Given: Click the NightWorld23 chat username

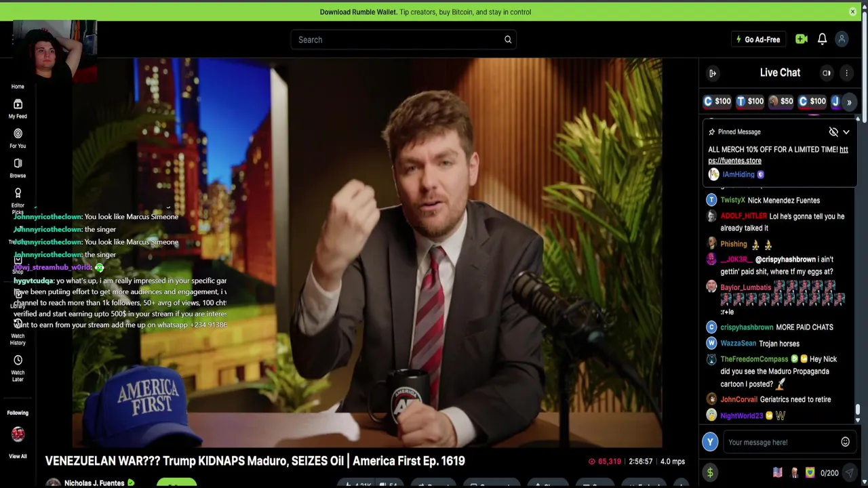Looking at the screenshot, I should [742, 415].
